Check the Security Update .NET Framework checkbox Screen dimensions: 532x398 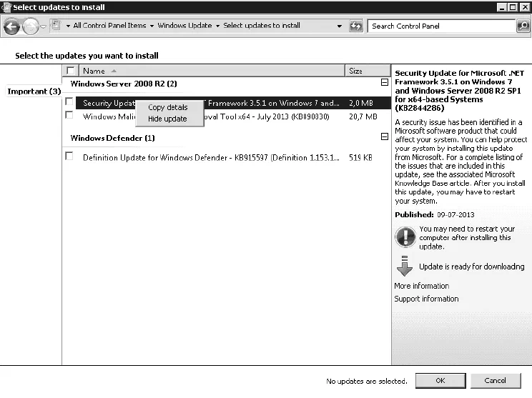pos(69,101)
